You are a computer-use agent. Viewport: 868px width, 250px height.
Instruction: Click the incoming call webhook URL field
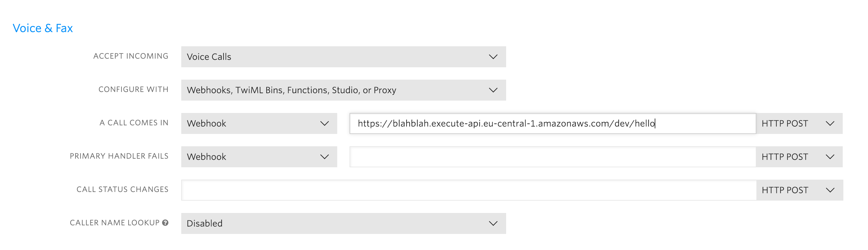[553, 123]
